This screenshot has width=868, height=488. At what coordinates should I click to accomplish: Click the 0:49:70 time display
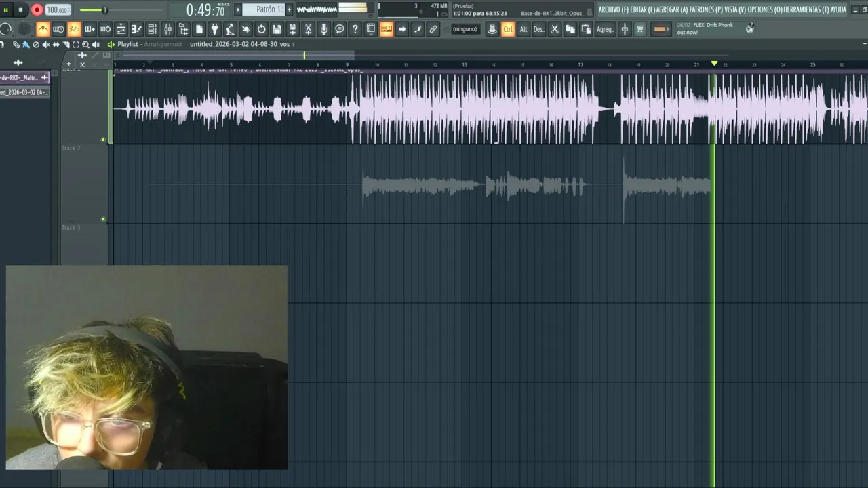pyautogui.click(x=205, y=10)
